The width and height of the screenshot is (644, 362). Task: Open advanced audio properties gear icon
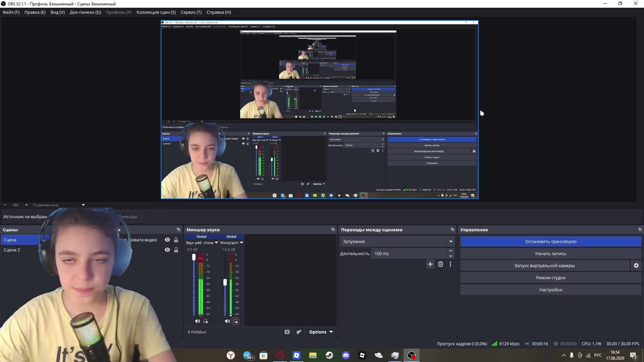pos(299,332)
